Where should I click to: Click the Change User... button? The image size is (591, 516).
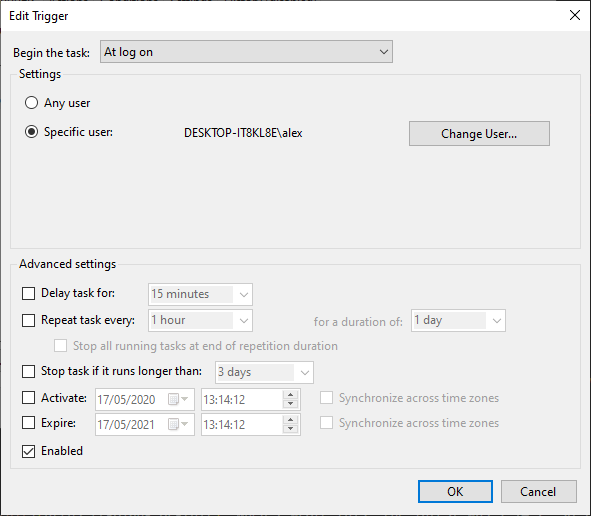coord(479,133)
